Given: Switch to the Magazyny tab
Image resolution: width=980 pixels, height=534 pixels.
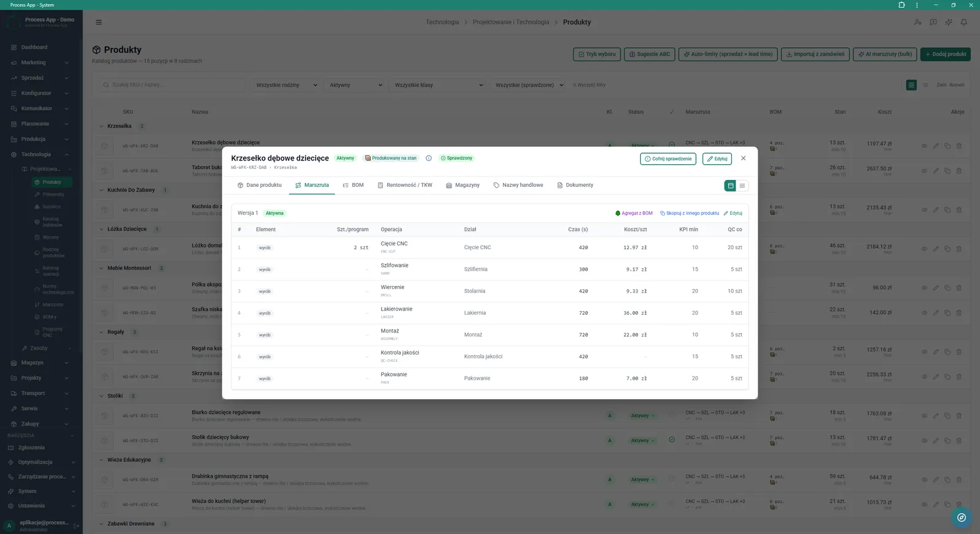Looking at the screenshot, I should (x=463, y=185).
